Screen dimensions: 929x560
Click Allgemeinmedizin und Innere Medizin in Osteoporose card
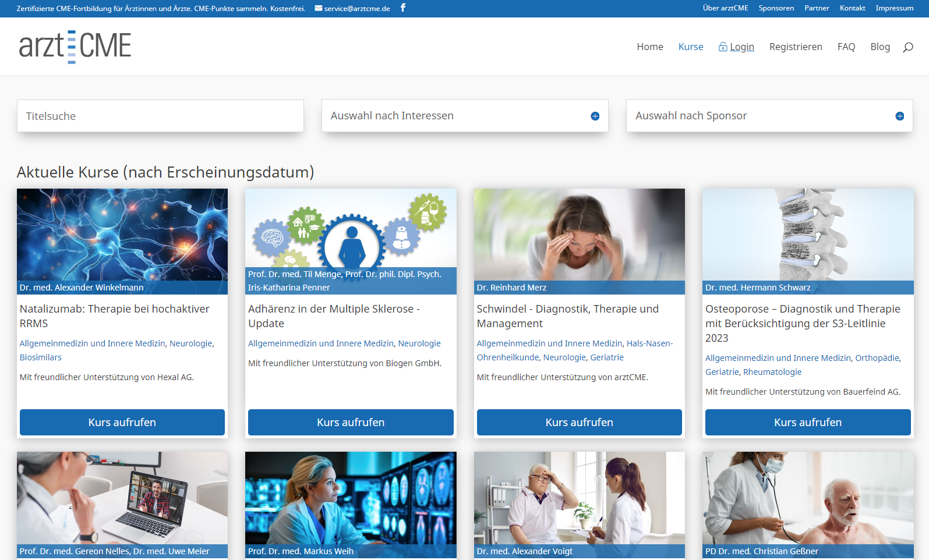[778, 358]
